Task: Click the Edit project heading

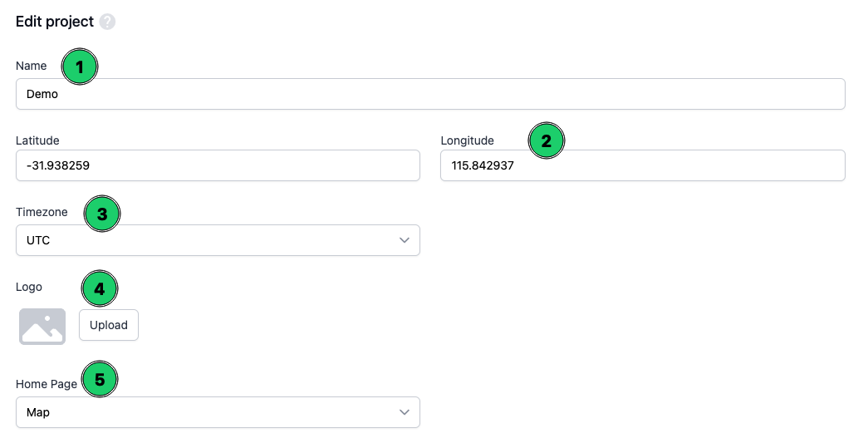Action: 53,22
